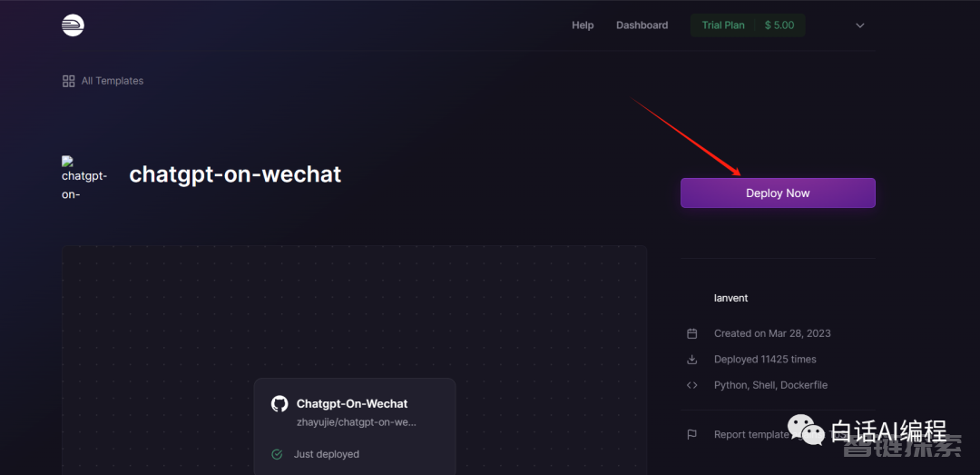Open the Help menu item

tap(583, 25)
